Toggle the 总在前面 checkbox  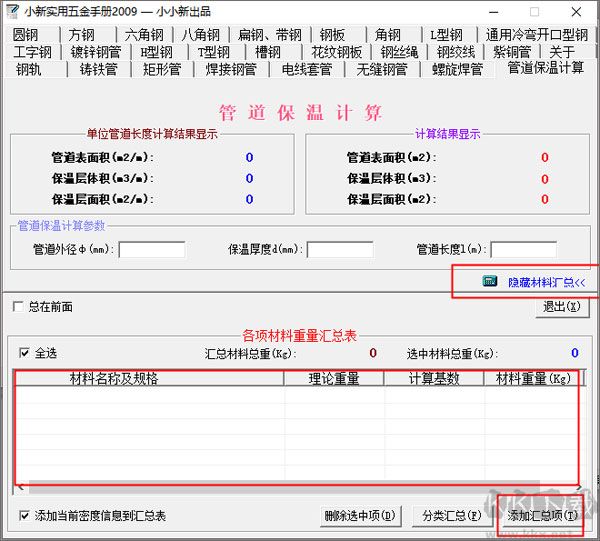click(x=18, y=306)
